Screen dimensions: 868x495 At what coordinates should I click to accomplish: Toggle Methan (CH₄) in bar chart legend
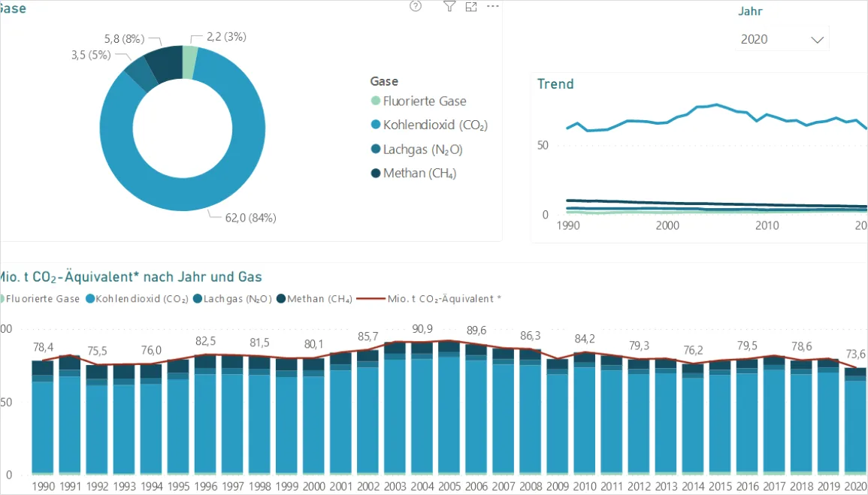click(x=314, y=299)
